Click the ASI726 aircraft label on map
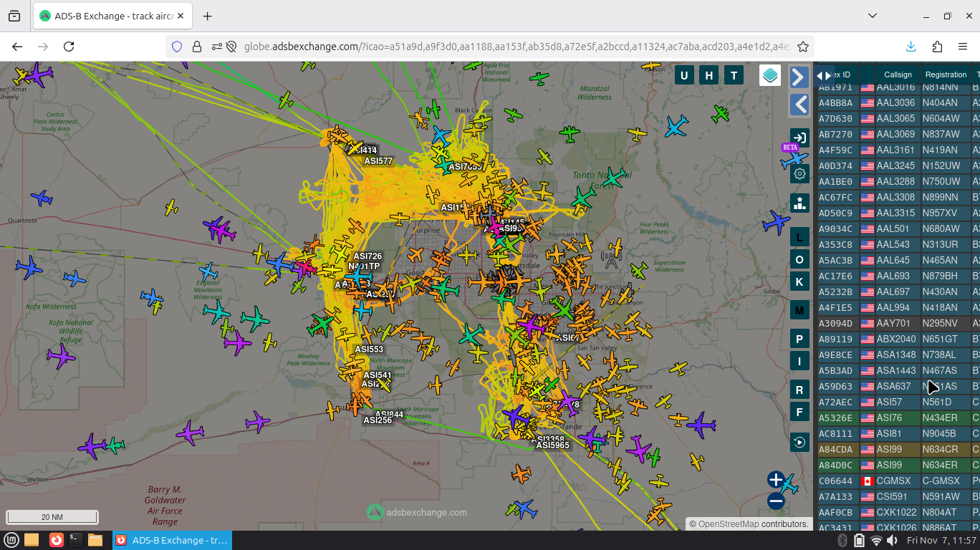Screen dimensions: 980x550 point(367,256)
